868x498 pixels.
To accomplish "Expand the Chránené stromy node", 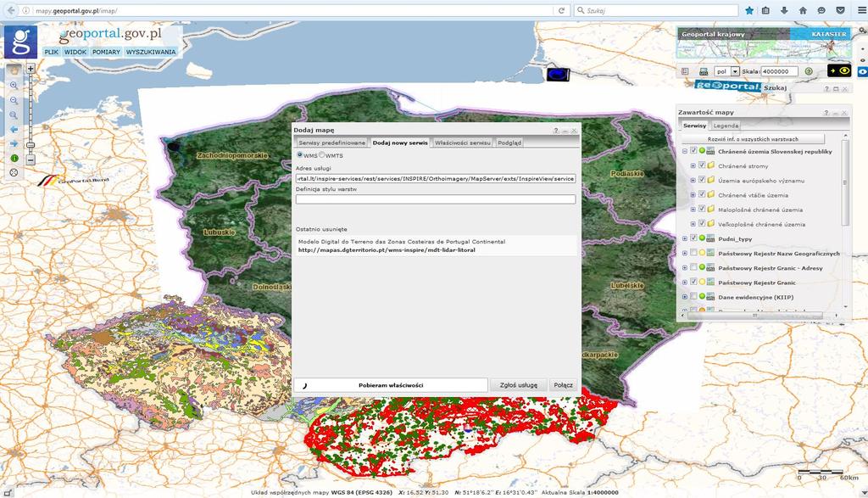I will (693, 165).
